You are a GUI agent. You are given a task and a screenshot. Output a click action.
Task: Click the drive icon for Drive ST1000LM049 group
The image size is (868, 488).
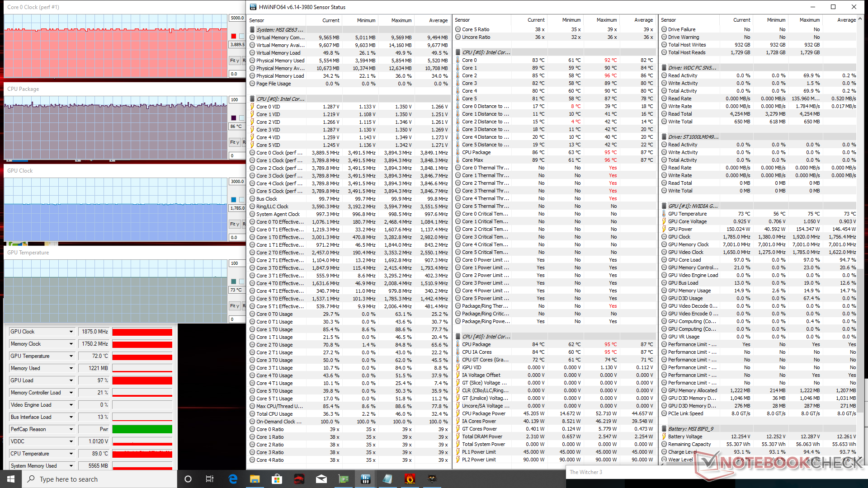coord(664,137)
